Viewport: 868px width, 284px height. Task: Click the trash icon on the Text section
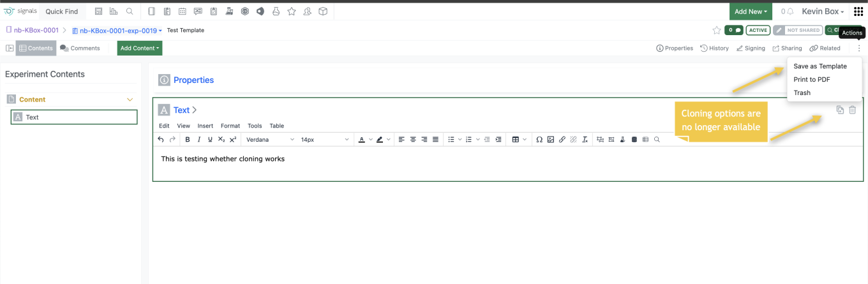pyautogui.click(x=852, y=110)
